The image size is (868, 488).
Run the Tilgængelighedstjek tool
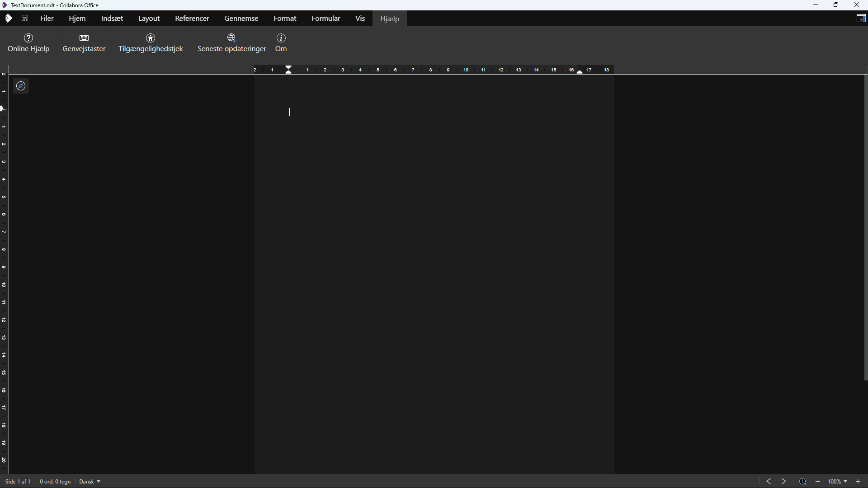tap(151, 42)
